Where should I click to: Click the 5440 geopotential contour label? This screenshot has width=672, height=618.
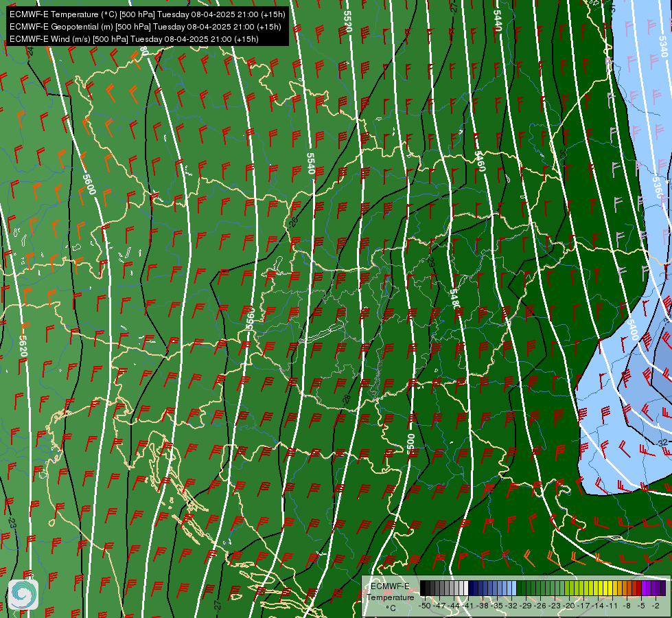tap(498, 20)
